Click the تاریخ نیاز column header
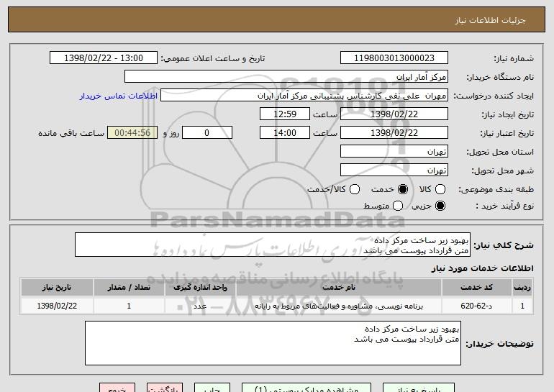Screen dimensions: 554x392 pyautogui.click(x=57, y=288)
